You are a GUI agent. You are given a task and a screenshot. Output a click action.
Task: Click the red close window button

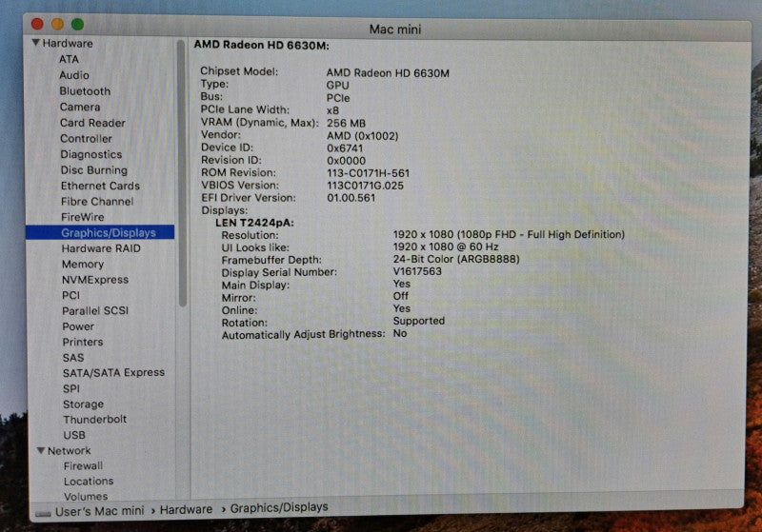tap(37, 23)
